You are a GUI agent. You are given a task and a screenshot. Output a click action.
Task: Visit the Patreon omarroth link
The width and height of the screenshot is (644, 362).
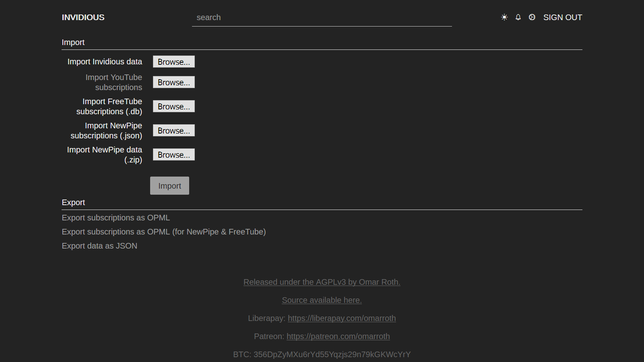(338, 336)
